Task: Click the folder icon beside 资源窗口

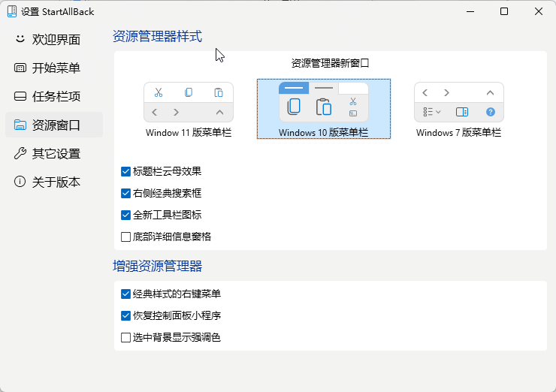Action: coord(20,125)
